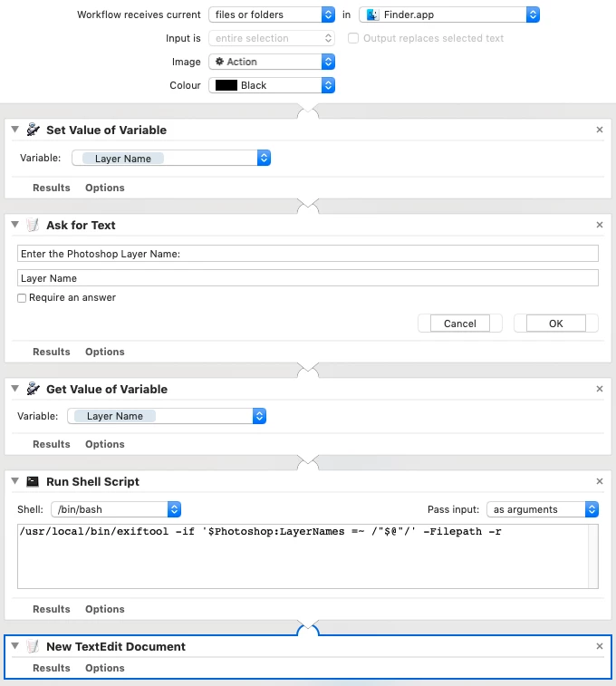Image resolution: width=616 pixels, height=686 pixels.
Task: Open Results tab in Get Value of Variable
Action: (51, 444)
